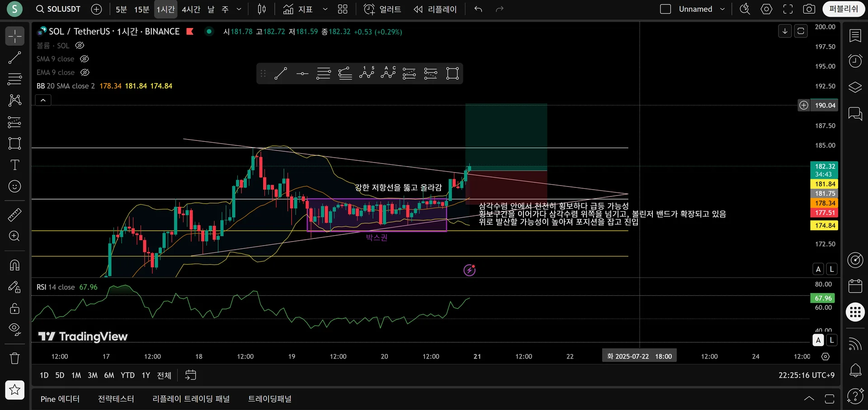Screen dimensions: 868x410
Task: Collapse the indicator legend chevron
Action: pos(43,100)
